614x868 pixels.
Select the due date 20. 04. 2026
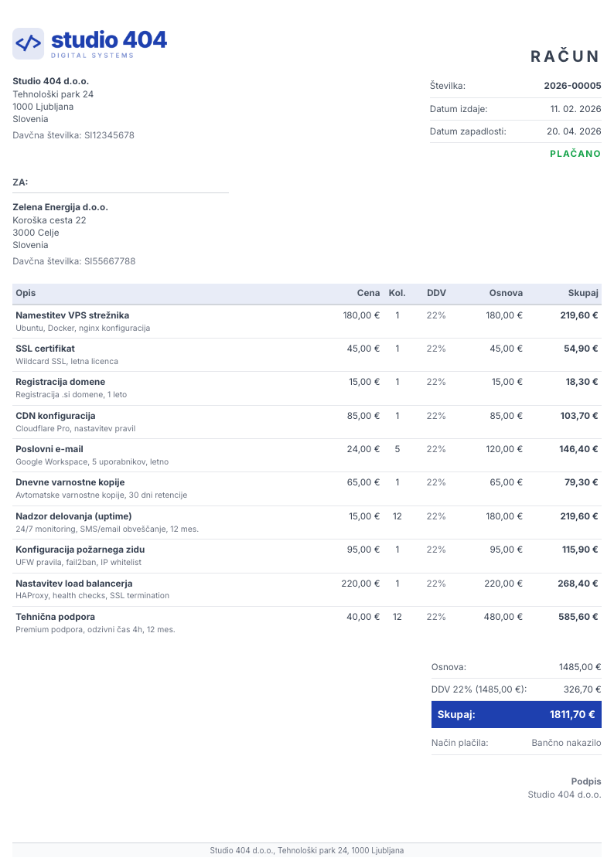click(x=574, y=131)
